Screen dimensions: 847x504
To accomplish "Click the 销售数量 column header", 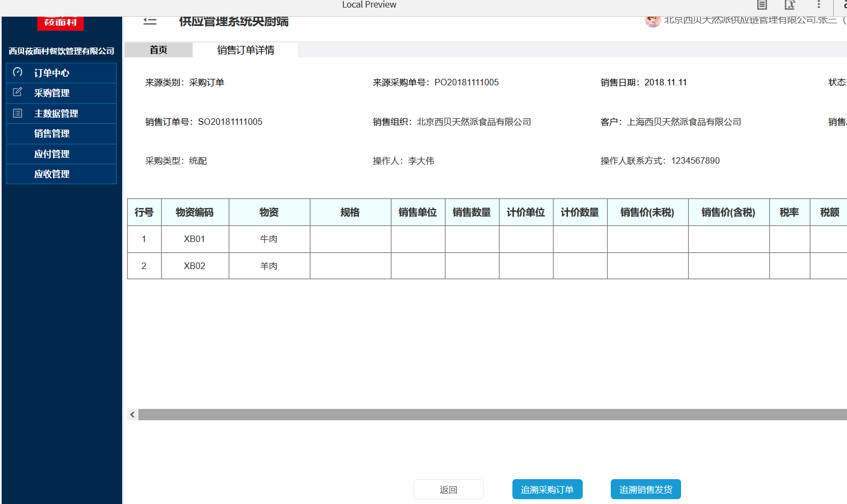I will click(472, 212).
